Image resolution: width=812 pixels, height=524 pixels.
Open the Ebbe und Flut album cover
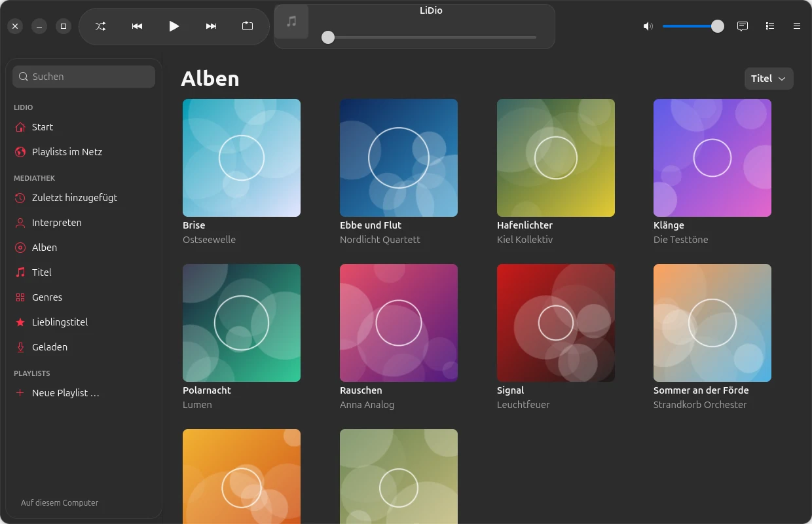(399, 158)
